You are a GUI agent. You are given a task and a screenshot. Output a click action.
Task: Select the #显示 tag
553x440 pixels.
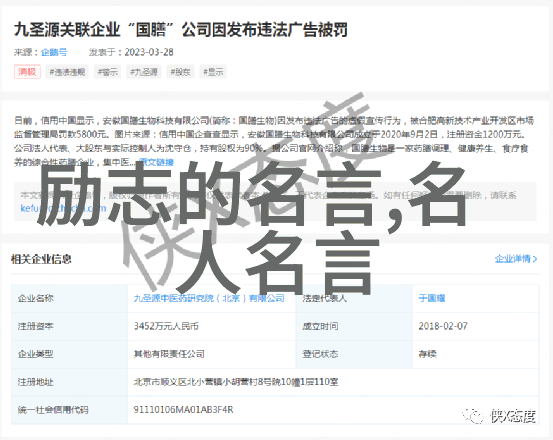(x=213, y=72)
